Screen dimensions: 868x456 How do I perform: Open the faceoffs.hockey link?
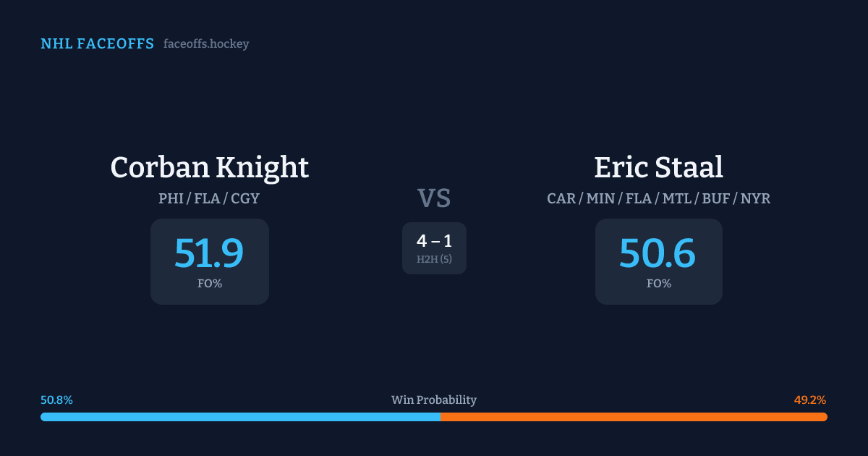coord(206,44)
